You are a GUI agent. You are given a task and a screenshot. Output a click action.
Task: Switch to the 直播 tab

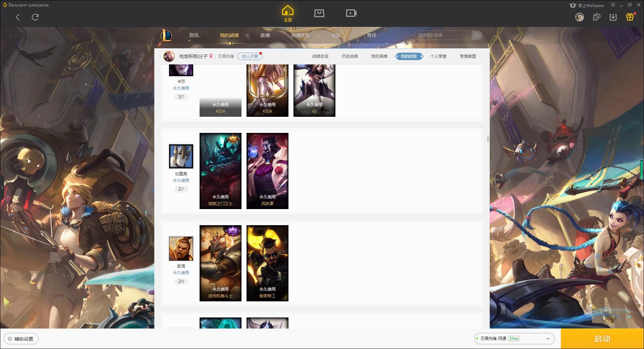pos(265,35)
